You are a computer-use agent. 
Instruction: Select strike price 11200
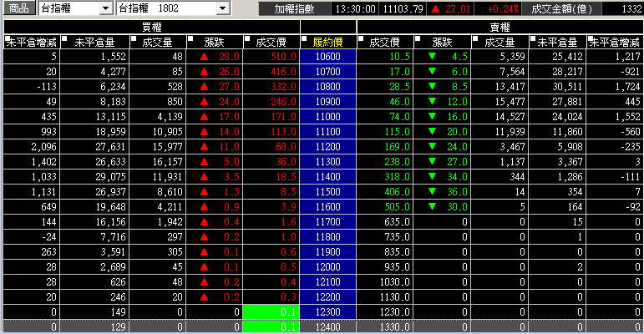point(327,147)
